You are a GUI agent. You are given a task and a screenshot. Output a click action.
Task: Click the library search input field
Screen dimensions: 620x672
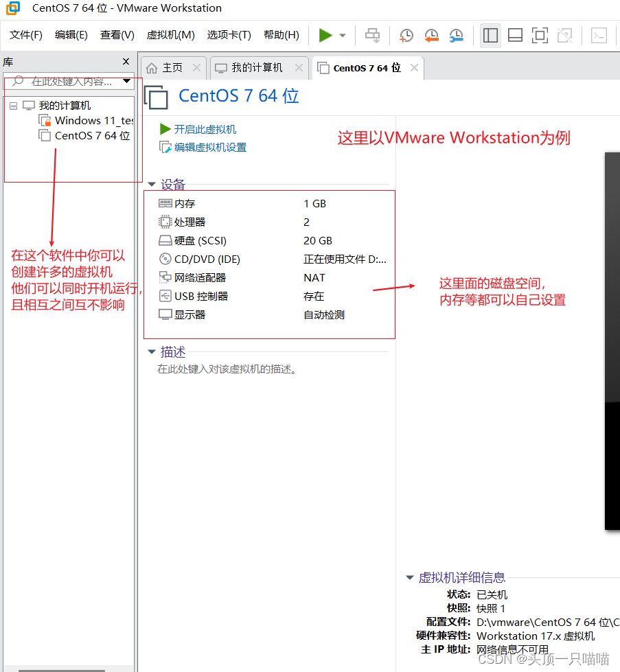pyautogui.click(x=69, y=81)
